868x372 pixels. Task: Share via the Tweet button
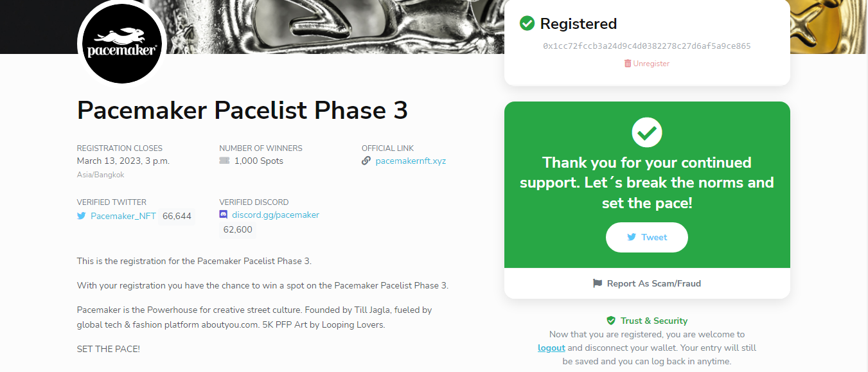coord(647,237)
